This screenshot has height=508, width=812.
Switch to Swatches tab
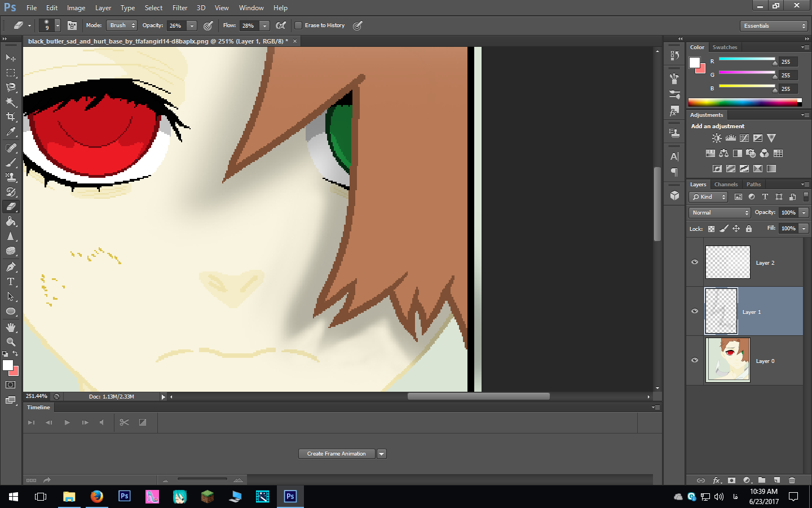(x=725, y=47)
